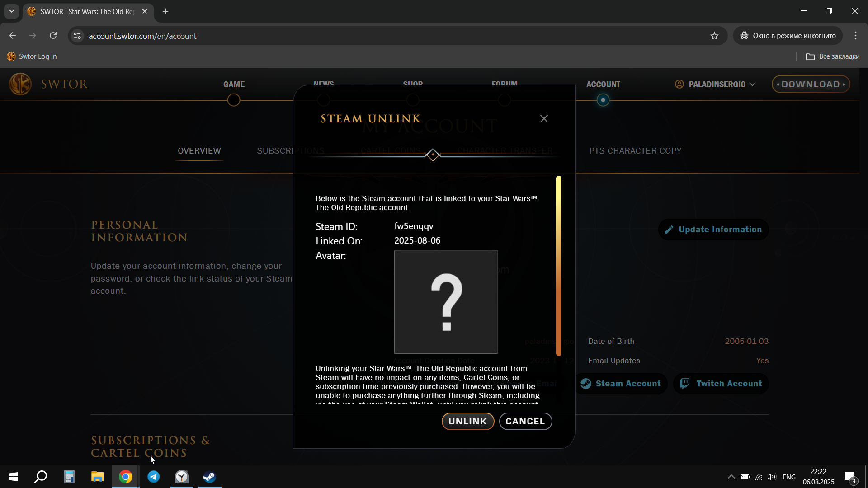This screenshot has width=868, height=488.
Task: Click the dialog's vertical scrollbar
Action: [559, 266]
